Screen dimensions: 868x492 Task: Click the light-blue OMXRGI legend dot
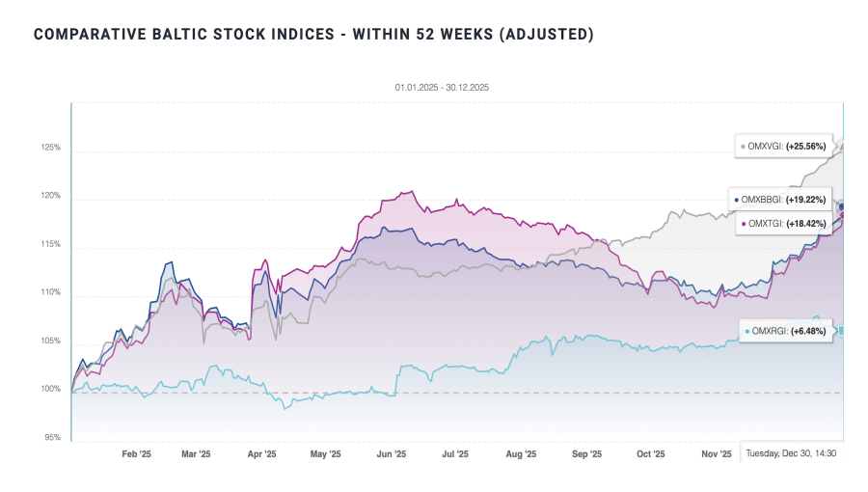(746, 332)
